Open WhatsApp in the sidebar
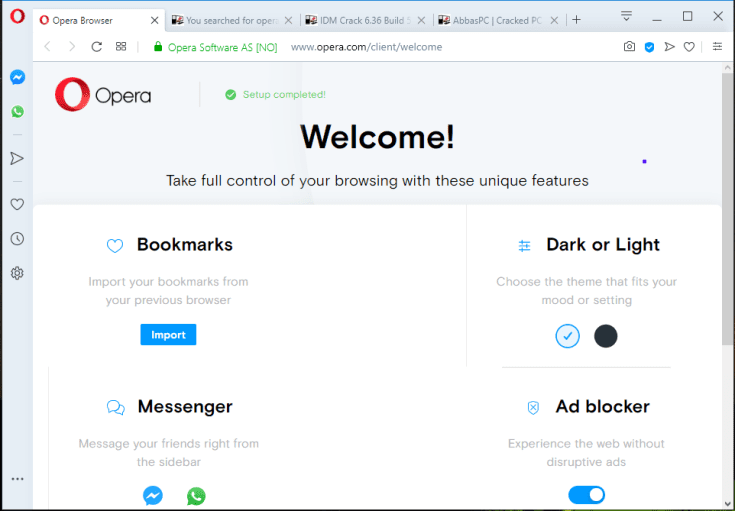 [x=17, y=112]
